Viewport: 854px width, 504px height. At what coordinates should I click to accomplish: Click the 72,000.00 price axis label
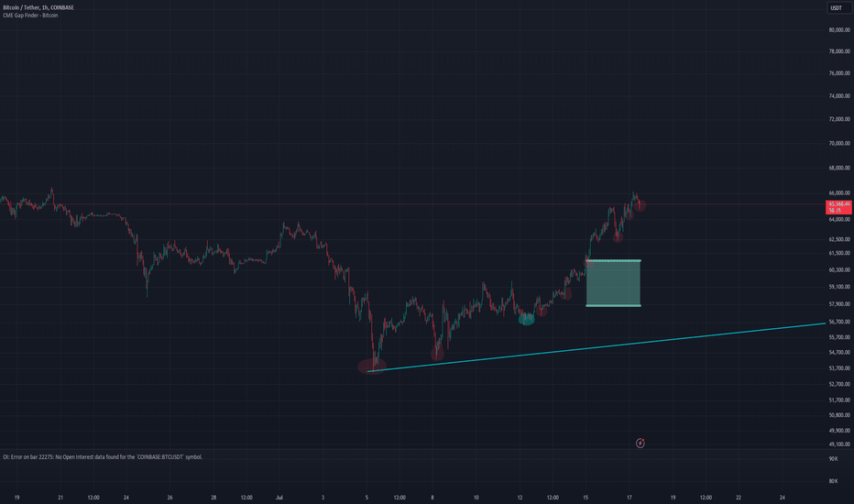839,119
